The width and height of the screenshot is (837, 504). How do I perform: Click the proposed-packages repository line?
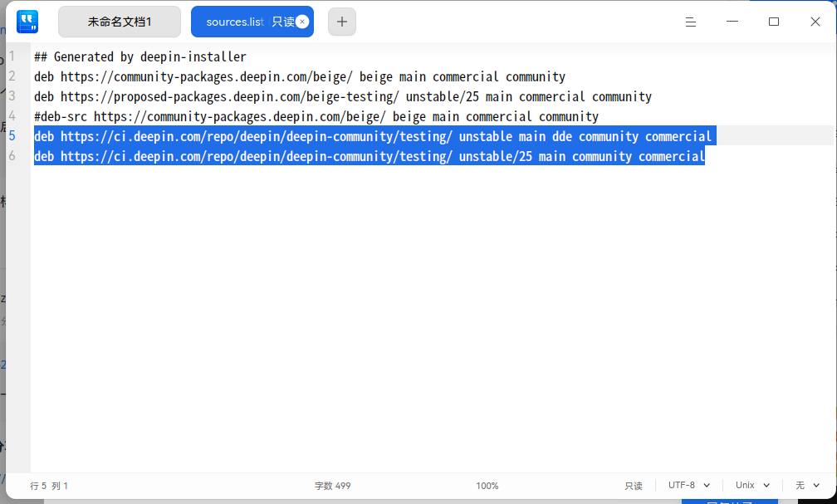point(343,96)
